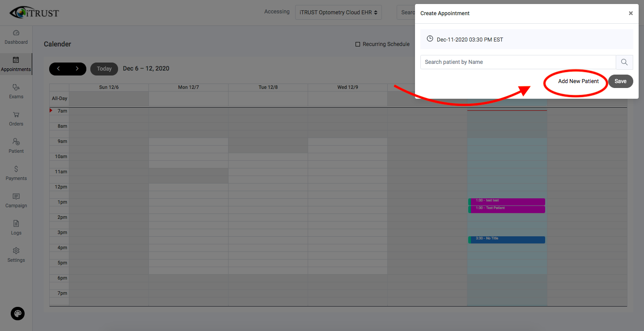Screen dimensions: 644x331
Task: Save the new appointment
Action: pos(620,81)
